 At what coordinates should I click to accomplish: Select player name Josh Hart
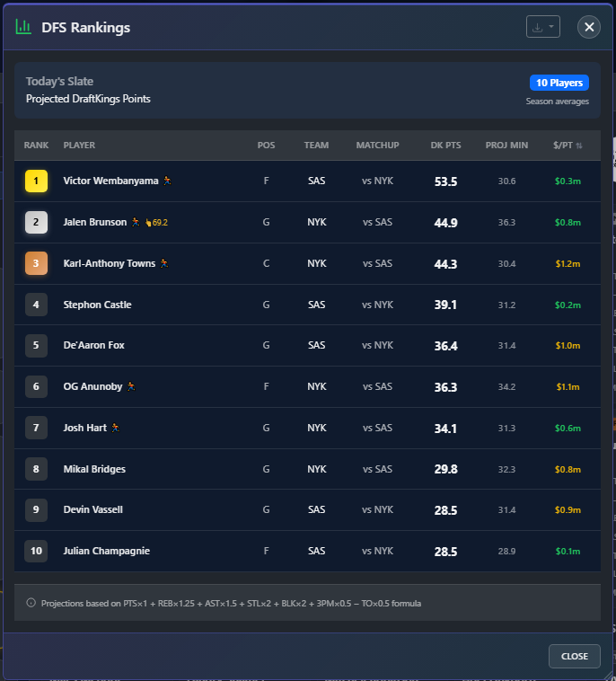click(85, 428)
